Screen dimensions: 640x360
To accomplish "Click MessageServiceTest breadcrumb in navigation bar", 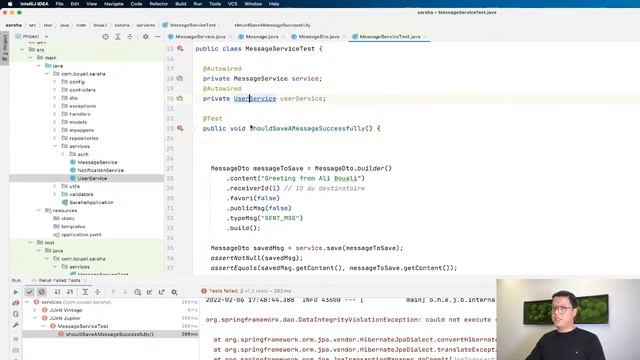I will pyautogui.click(x=193, y=25).
